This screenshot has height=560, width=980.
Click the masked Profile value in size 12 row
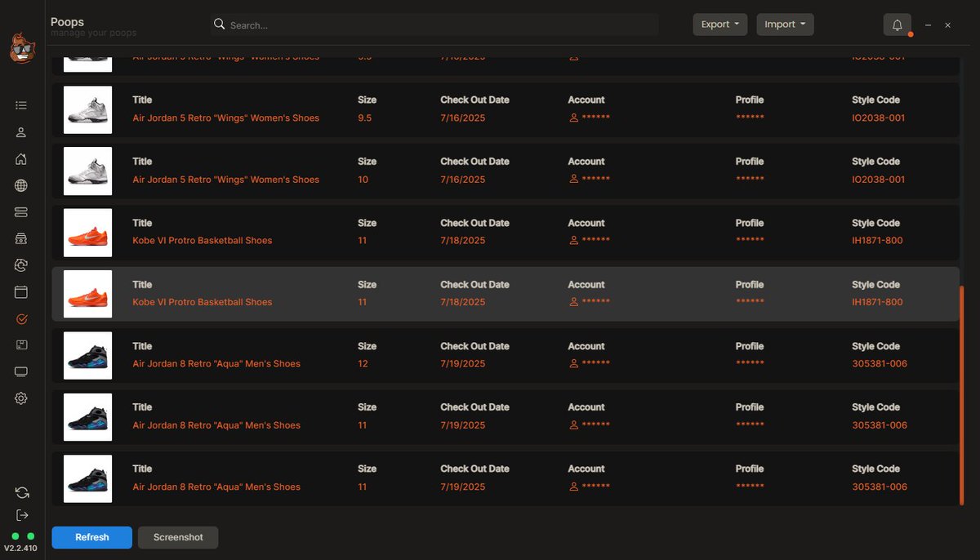click(750, 364)
